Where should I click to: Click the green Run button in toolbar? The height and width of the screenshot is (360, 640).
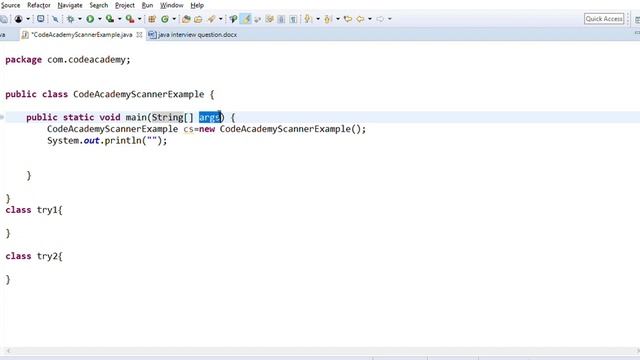click(x=90, y=19)
